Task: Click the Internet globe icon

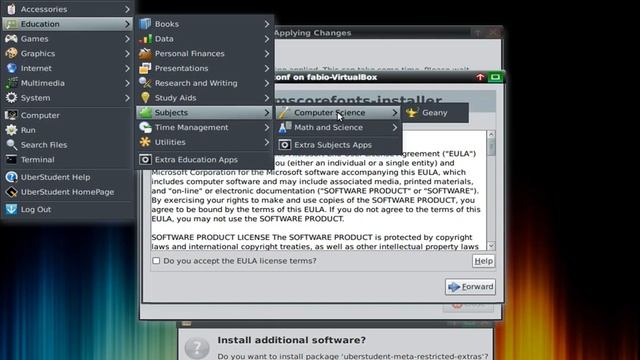Action: pyautogui.click(x=11, y=68)
